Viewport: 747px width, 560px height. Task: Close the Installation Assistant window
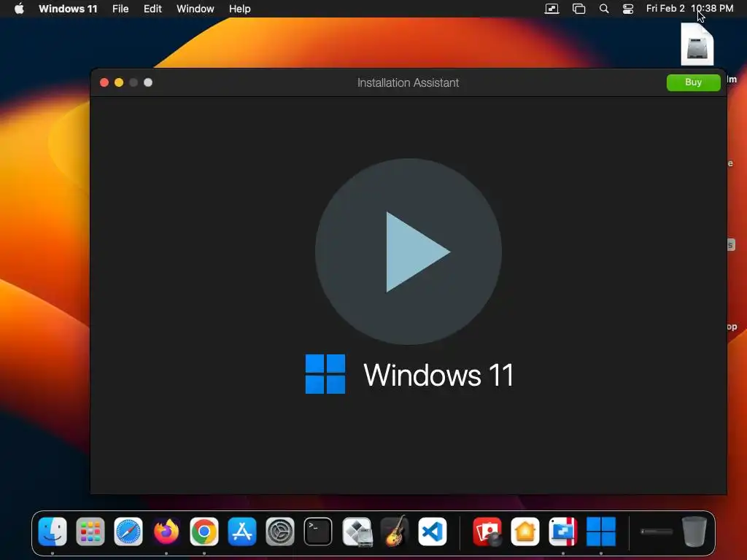pos(104,82)
